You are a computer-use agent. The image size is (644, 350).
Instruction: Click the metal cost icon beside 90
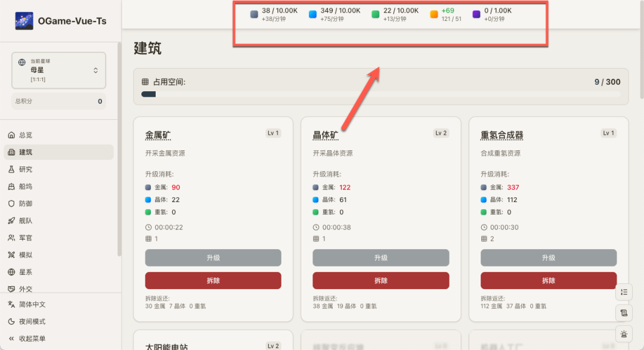148,187
